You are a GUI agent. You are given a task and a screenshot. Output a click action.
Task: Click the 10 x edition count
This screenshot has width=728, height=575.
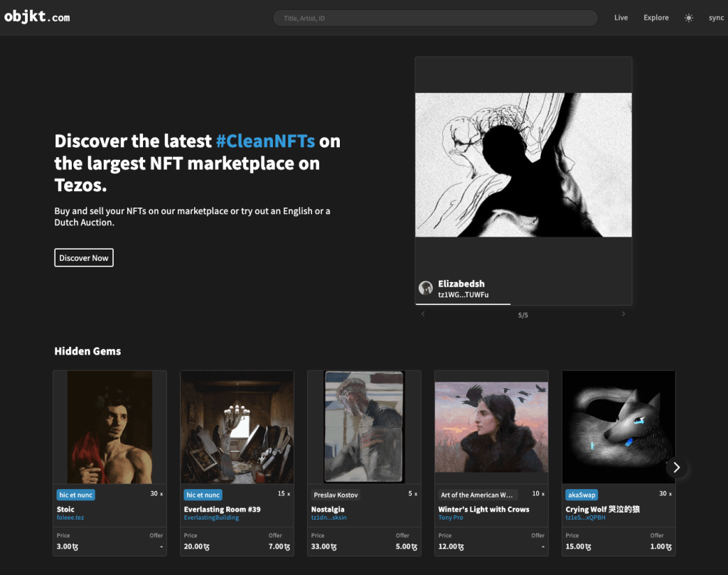(538, 494)
